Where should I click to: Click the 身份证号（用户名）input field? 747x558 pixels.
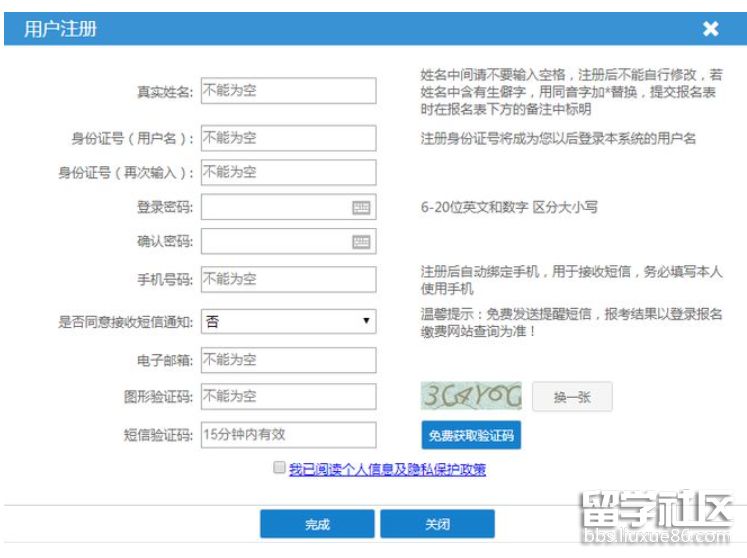click(x=288, y=138)
